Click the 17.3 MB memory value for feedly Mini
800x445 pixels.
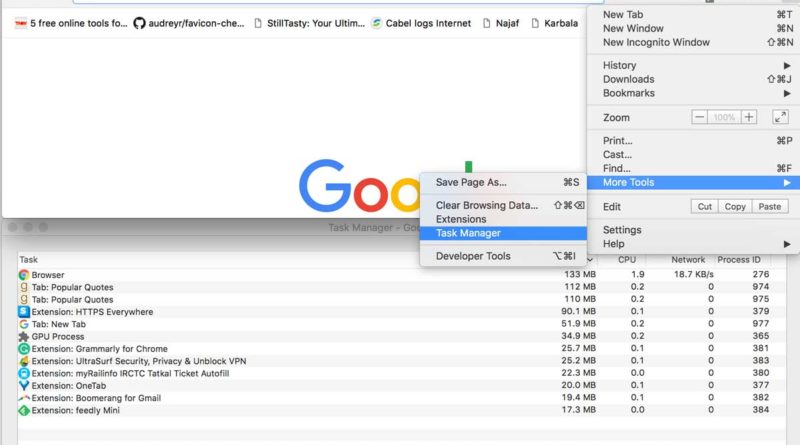click(x=579, y=410)
